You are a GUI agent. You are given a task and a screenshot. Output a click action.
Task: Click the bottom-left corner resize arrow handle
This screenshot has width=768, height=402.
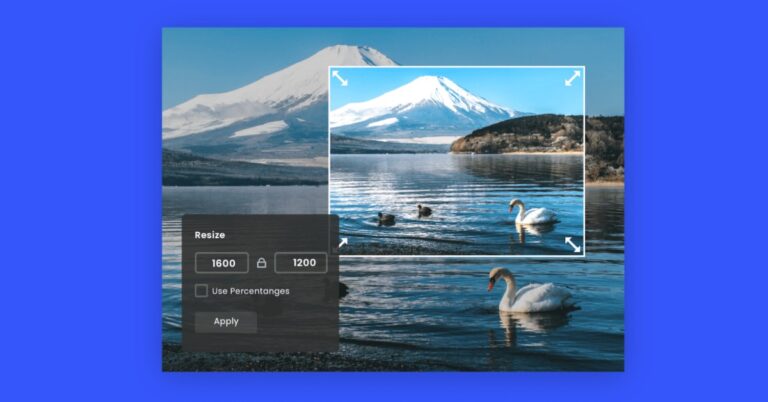342,243
